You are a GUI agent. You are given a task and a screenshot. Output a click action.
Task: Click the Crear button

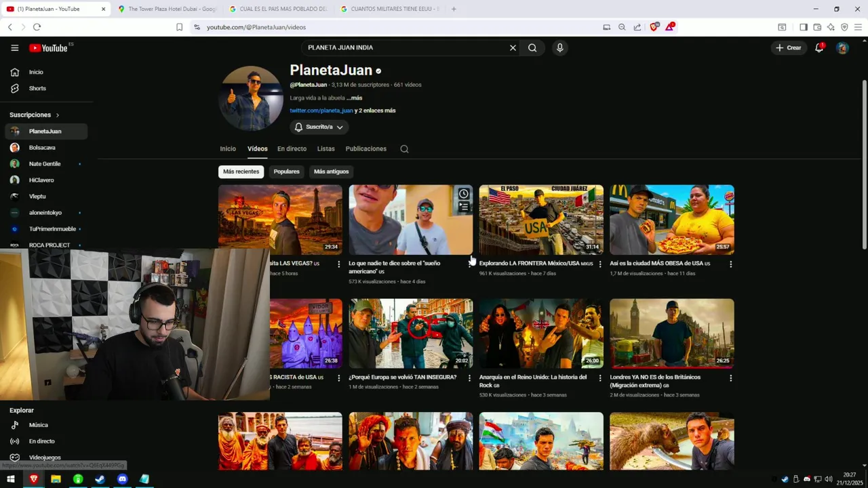tap(789, 47)
